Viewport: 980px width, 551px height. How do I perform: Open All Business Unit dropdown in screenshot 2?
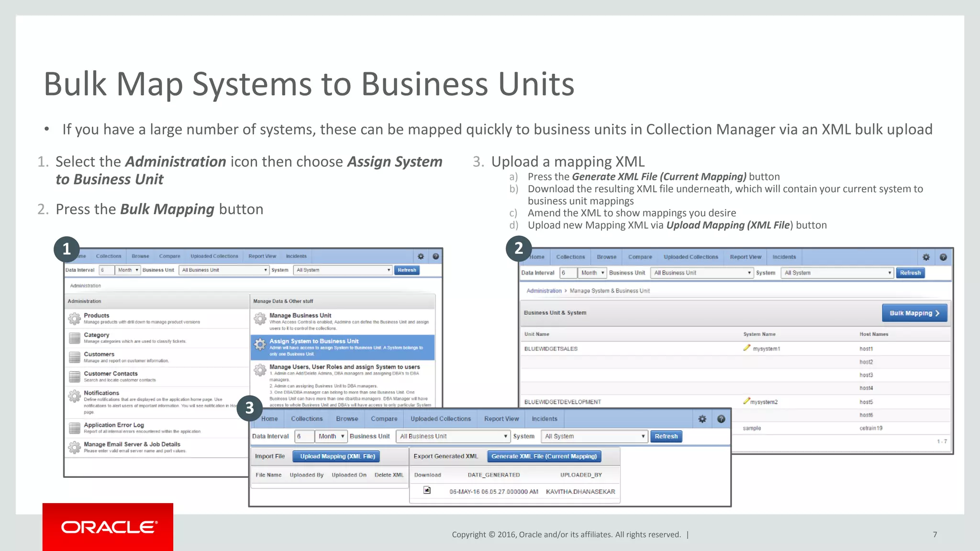(x=702, y=273)
